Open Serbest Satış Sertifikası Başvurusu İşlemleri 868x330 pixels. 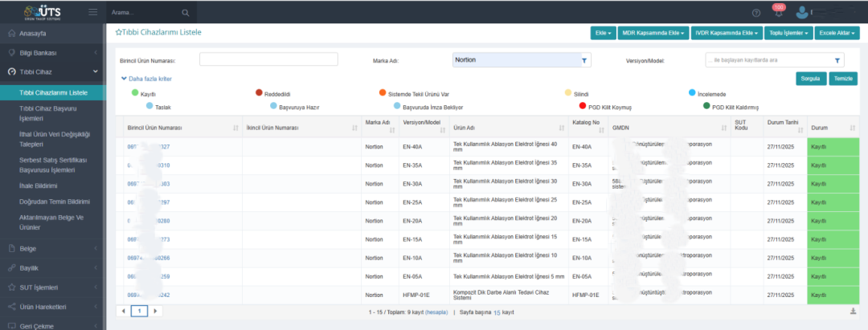[x=53, y=165]
